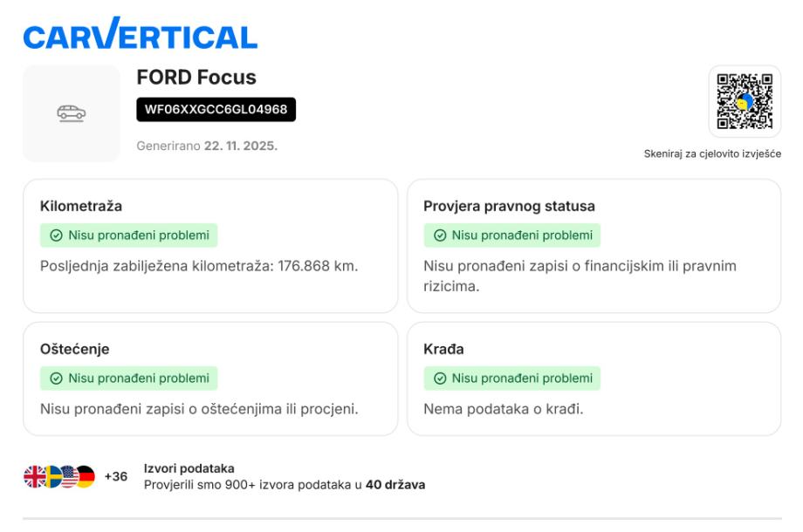Click the carVertical logo

[x=140, y=35]
